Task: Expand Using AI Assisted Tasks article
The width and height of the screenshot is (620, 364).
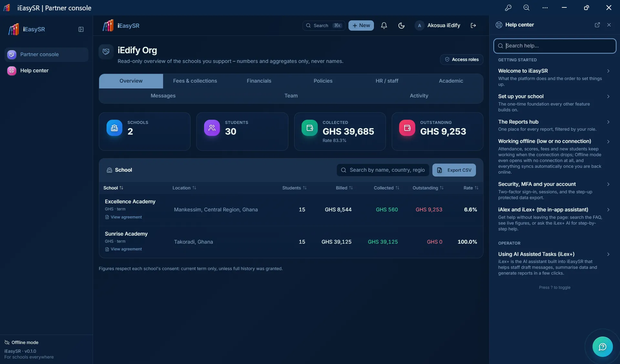Action: point(554,263)
